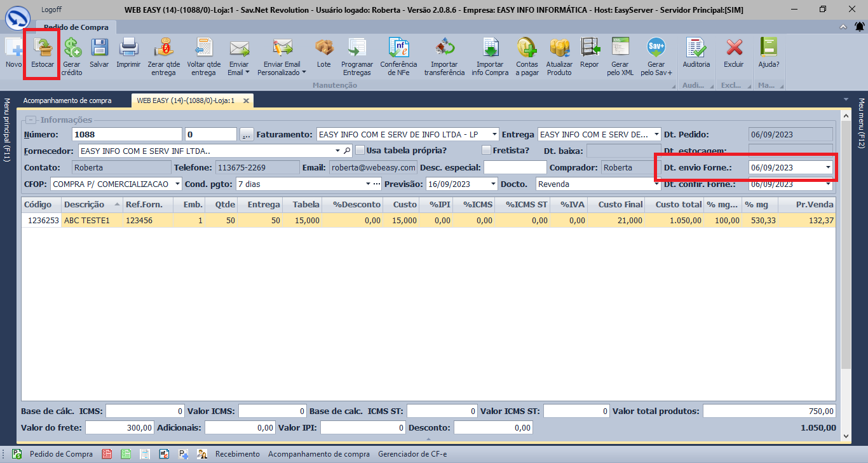The height and width of the screenshot is (463, 868).
Task: Click the Gerar crédito icon
Action: pos(72,48)
